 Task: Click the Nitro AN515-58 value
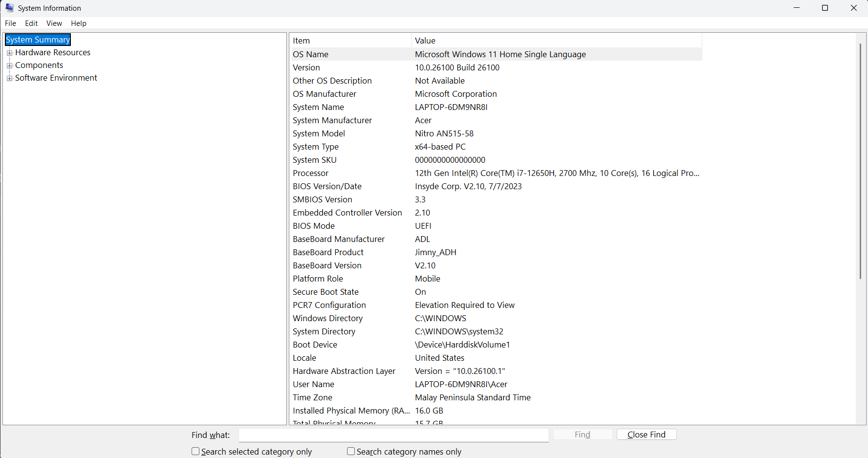coord(444,133)
